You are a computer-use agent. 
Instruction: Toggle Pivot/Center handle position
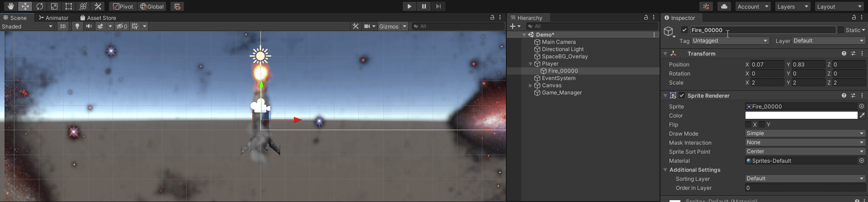pos(123,6)
